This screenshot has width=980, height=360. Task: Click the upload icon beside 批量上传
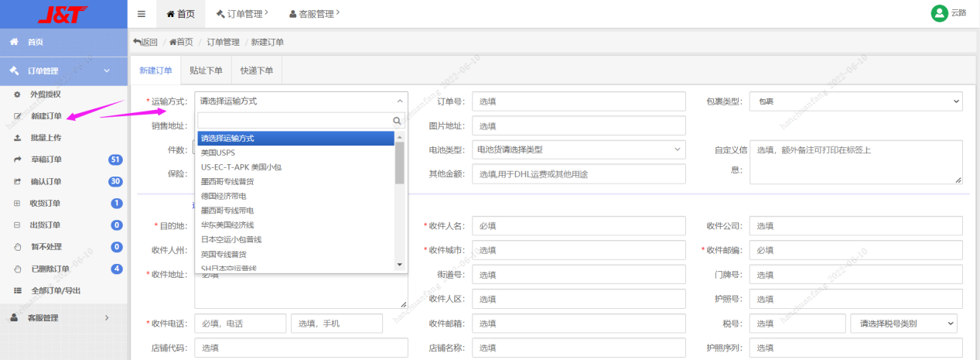(17, 138)
